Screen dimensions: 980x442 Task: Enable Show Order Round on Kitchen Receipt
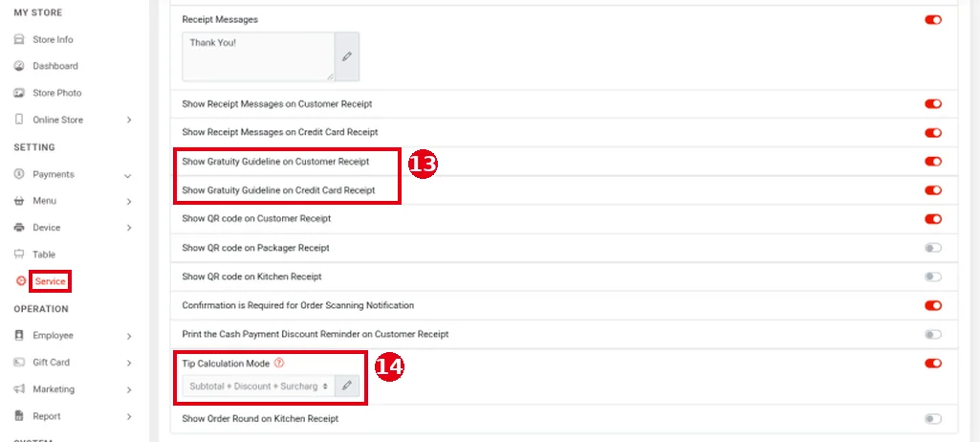point(933,419)
